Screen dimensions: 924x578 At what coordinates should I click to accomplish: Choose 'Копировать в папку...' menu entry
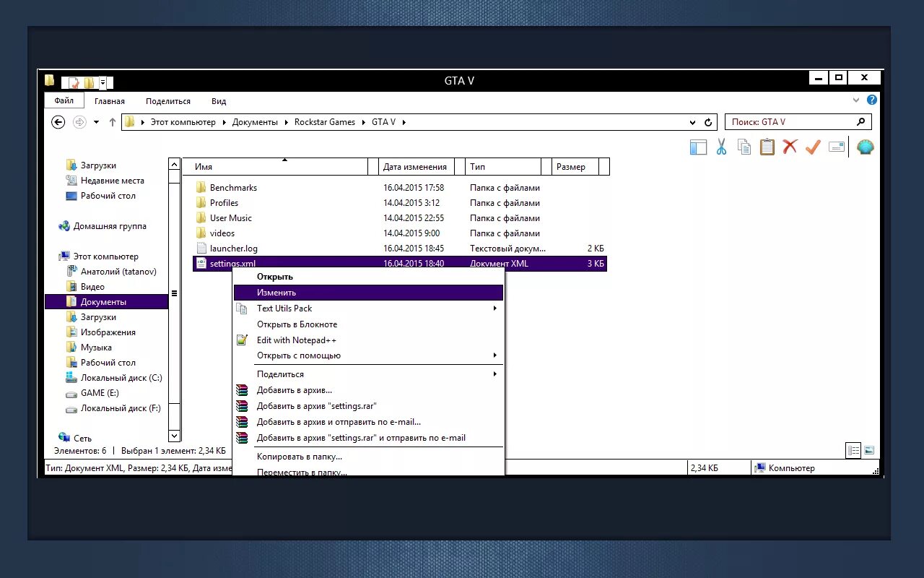coord(368,457)
